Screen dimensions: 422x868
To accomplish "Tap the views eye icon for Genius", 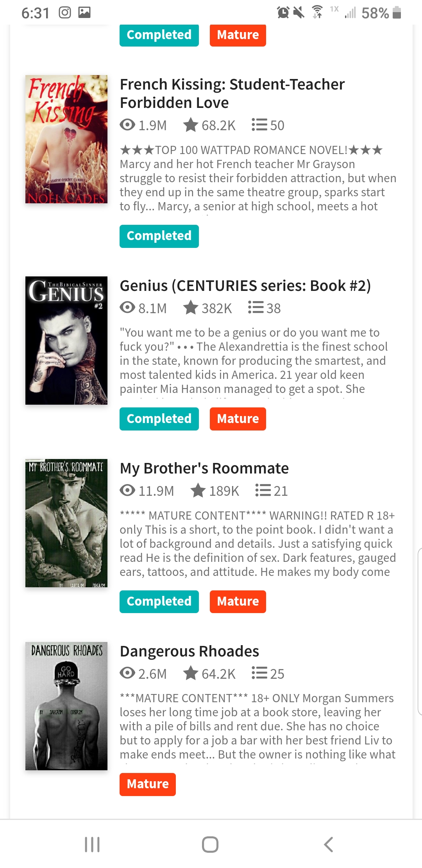I will click(x=127, y=308).
